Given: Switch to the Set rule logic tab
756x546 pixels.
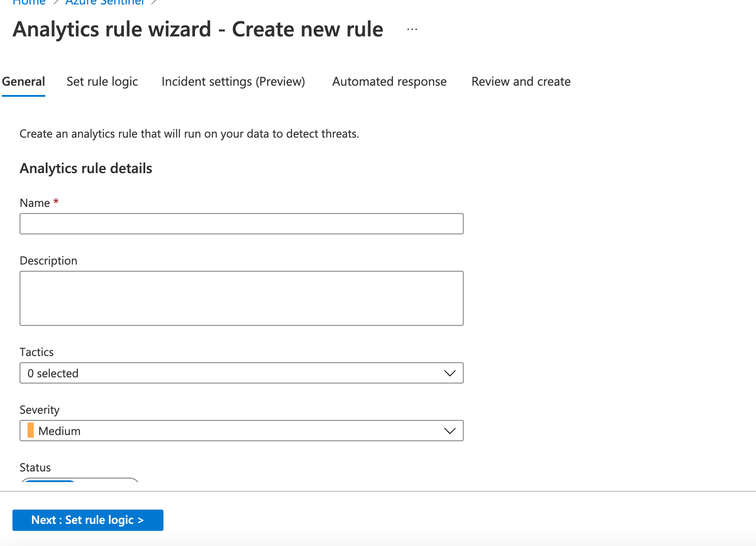Looking at the screenshot, I should (102, 82).
